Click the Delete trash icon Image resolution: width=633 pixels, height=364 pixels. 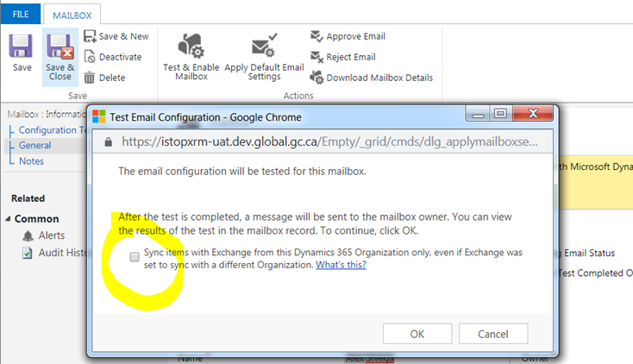point(89,77)
